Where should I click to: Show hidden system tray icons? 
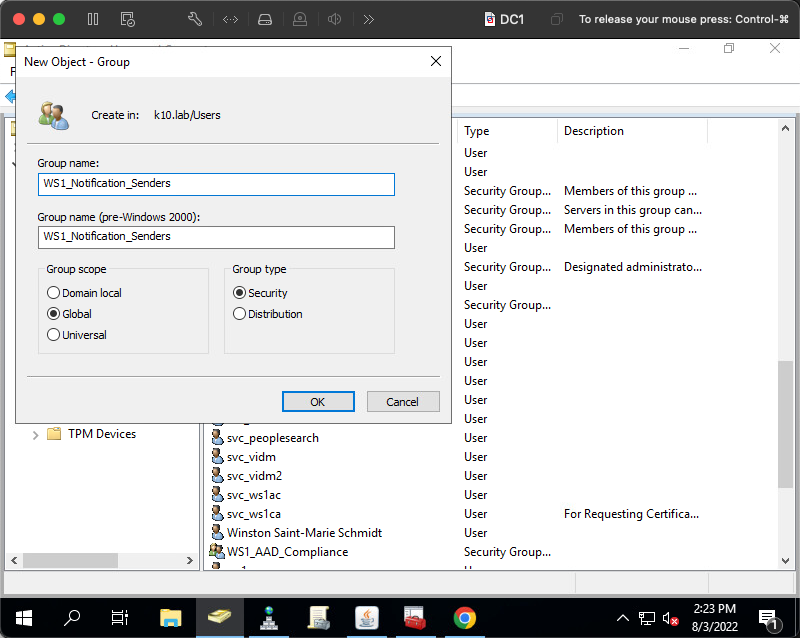[x=623, y=618]
